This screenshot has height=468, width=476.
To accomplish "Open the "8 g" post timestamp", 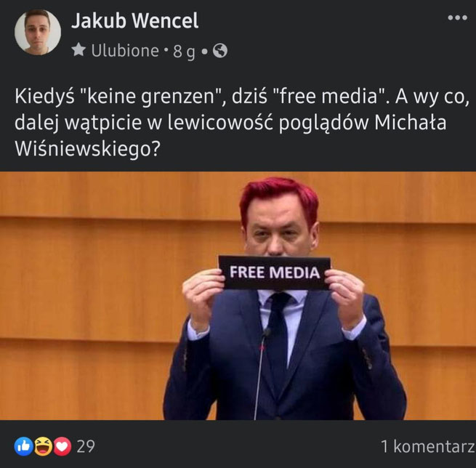I will (184, 52).
